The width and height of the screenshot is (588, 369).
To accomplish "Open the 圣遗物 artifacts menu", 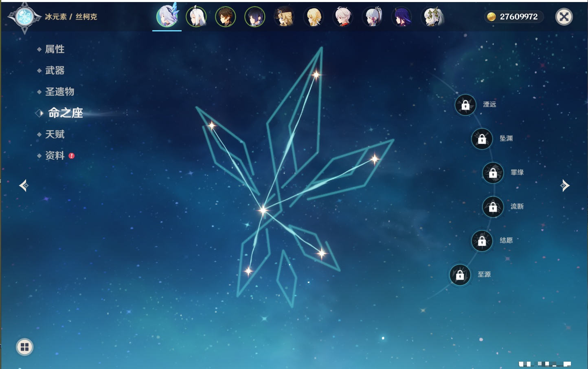I will point(59,92).
